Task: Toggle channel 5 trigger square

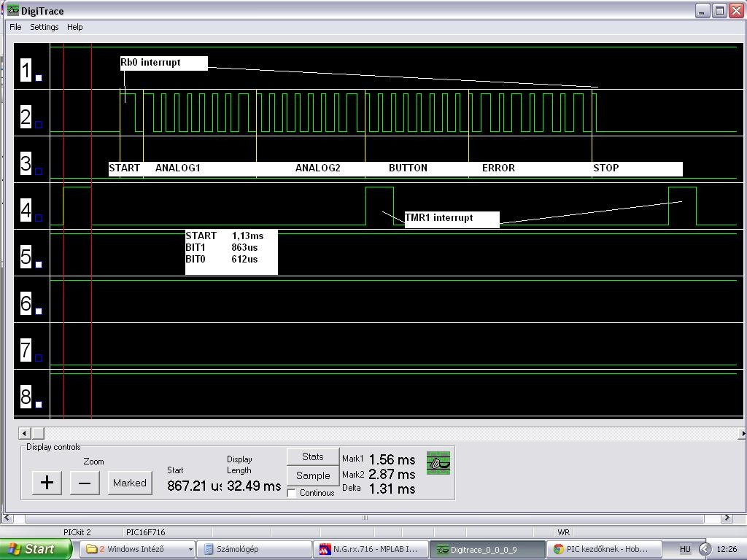Action: [x=39, y=264]
